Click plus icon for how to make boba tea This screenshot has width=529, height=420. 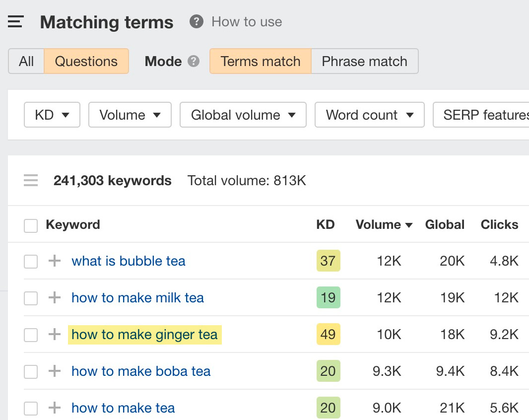54,371
